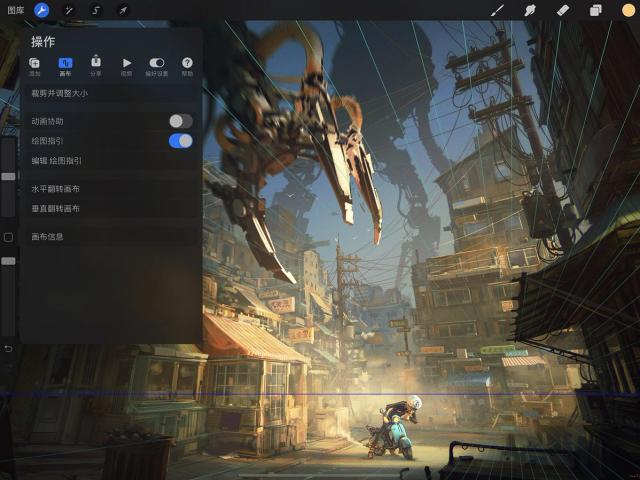Activate the Transform arrow tool

coord(123,10)
